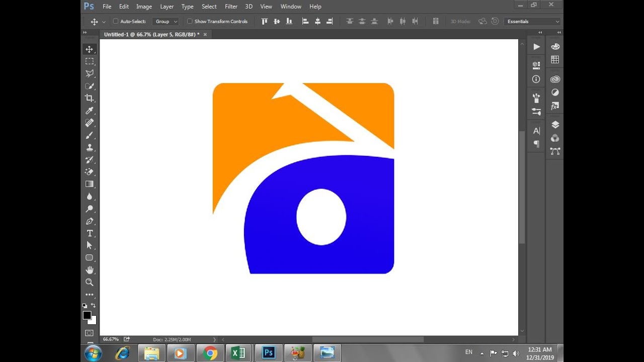Open the Adjustments panel icon
Screen dimensions: 644x362
(555, 93)
